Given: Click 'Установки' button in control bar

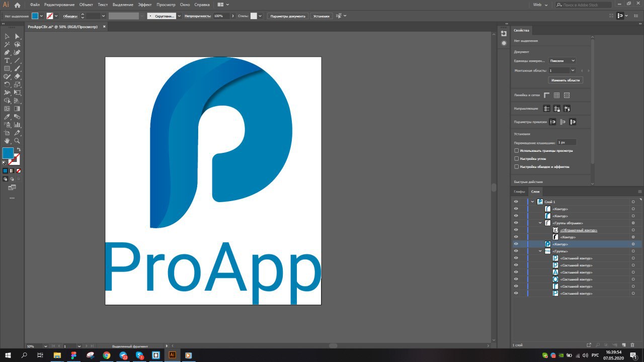Looking at the screenshot, I should [321, 16].
